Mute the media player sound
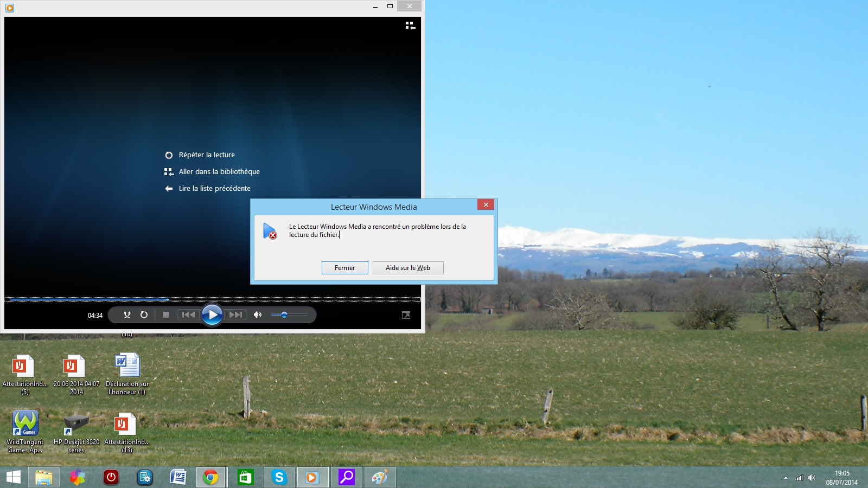 click(x=258, y=315)
